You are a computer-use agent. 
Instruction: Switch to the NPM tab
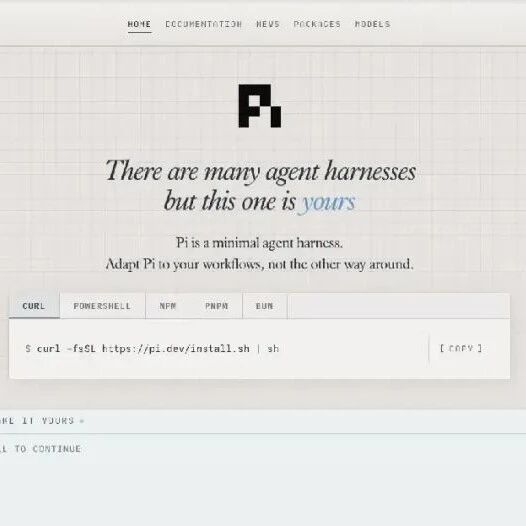(168, 306)
